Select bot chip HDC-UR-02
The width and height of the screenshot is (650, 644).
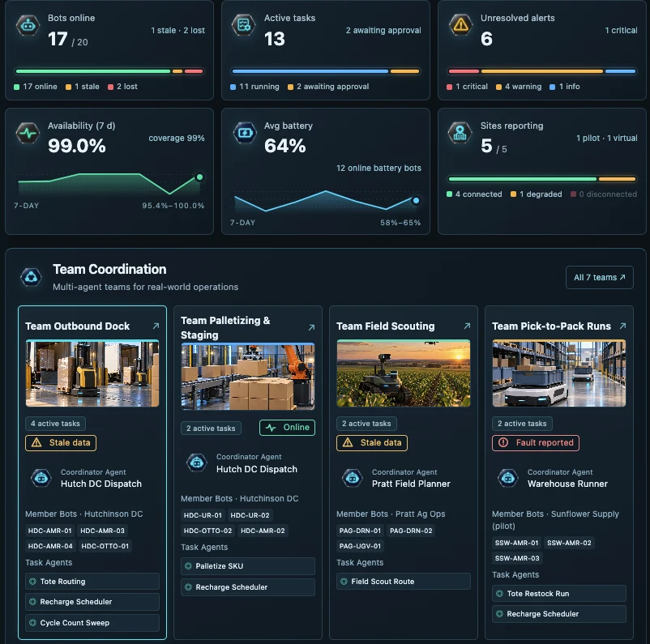point(250,515)
